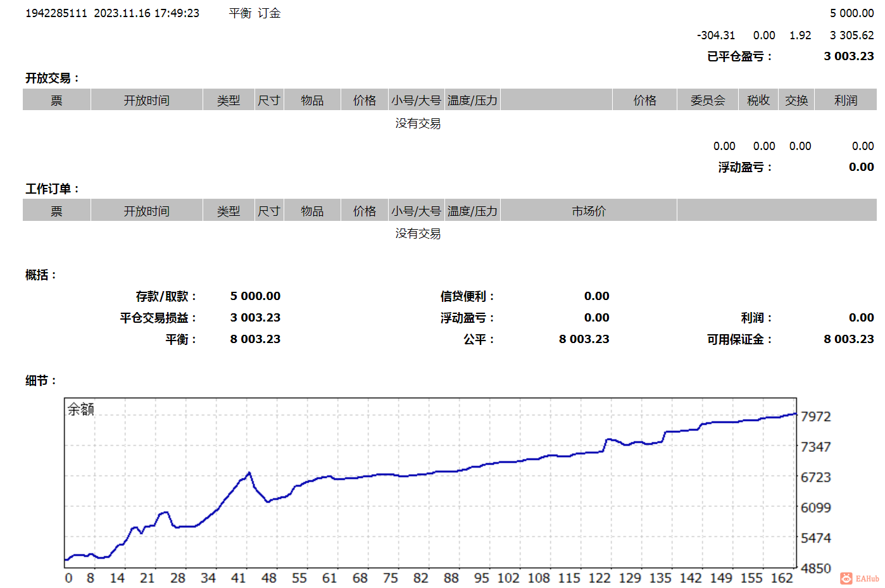This screenshot has width=885, height=588.
Task: Click the 55 x-axis label
Action: point(299,578)
